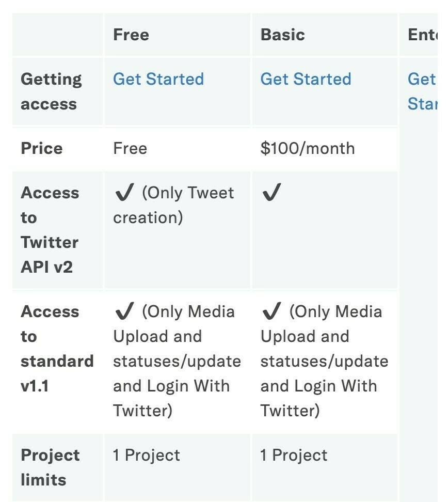Image resolution: width=448 pixels, height=502 pixels.
Task: Click the Access to Twitter API v2 label
Action: point(50,230)
